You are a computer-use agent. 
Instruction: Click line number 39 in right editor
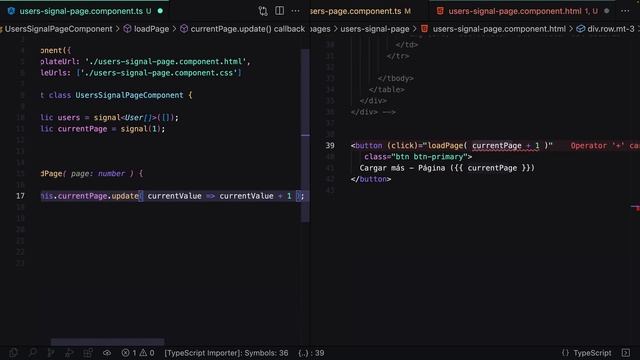330,145
